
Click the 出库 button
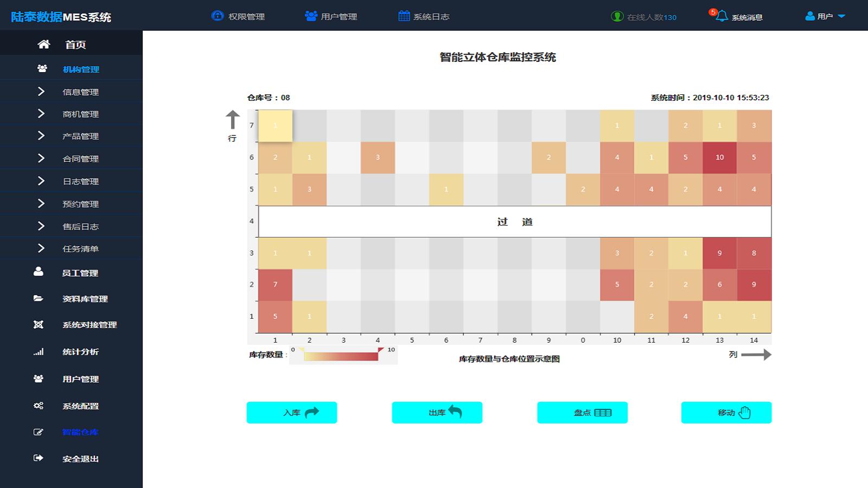[437, 413]
